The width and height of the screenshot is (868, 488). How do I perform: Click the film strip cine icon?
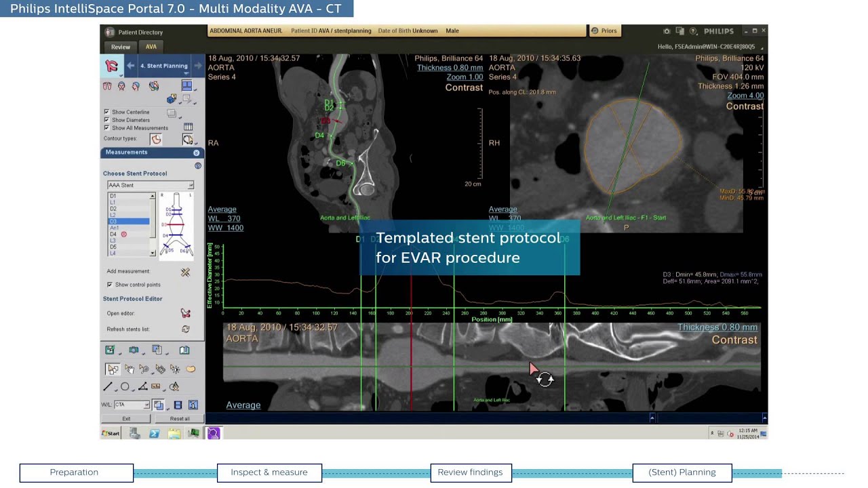pyautogui.click(x=178, y=405)
